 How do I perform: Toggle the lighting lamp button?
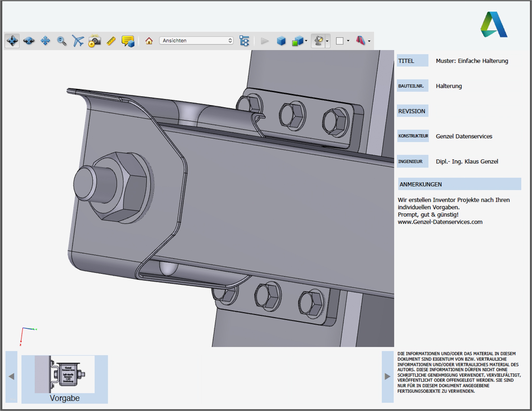[x=318, y=41]
